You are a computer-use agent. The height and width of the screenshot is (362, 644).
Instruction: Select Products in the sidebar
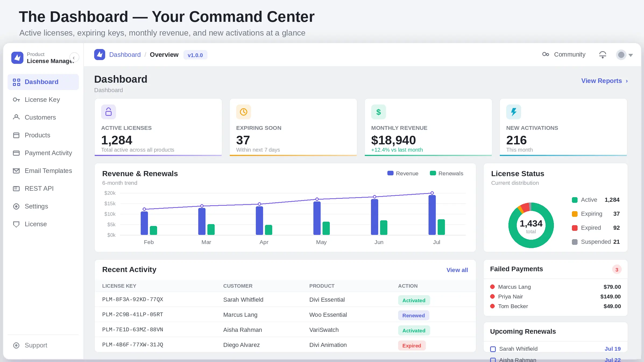(43, 135)
